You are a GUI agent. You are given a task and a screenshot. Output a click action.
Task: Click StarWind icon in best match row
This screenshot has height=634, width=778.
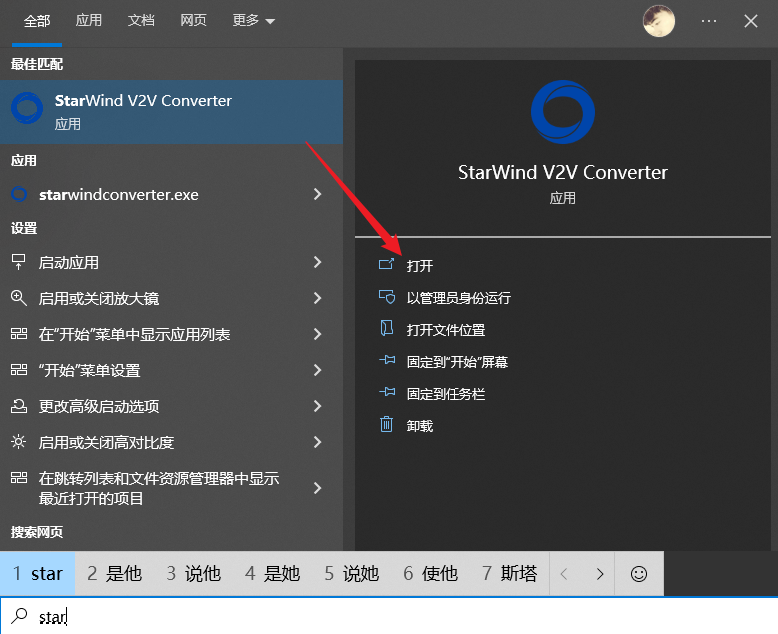tap(27, 108)
